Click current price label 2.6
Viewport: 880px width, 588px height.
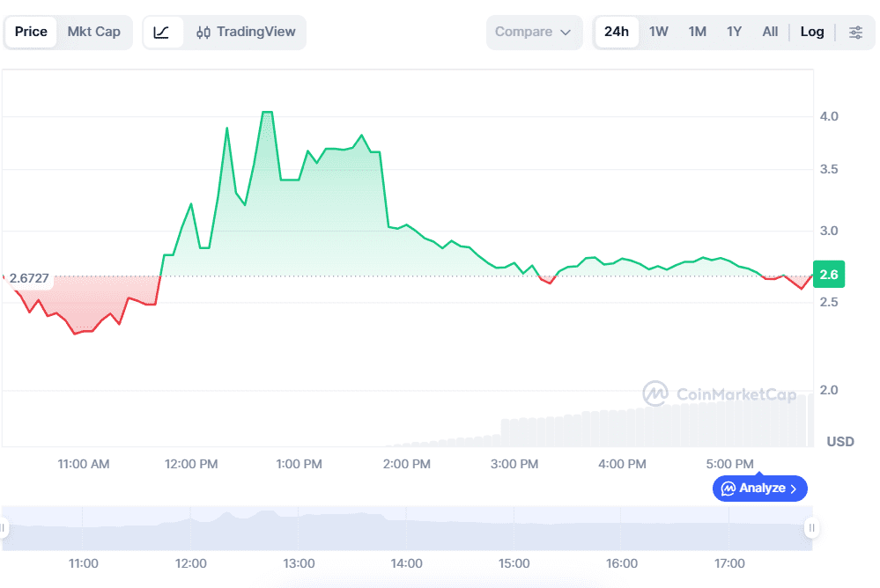click(828, 275)
